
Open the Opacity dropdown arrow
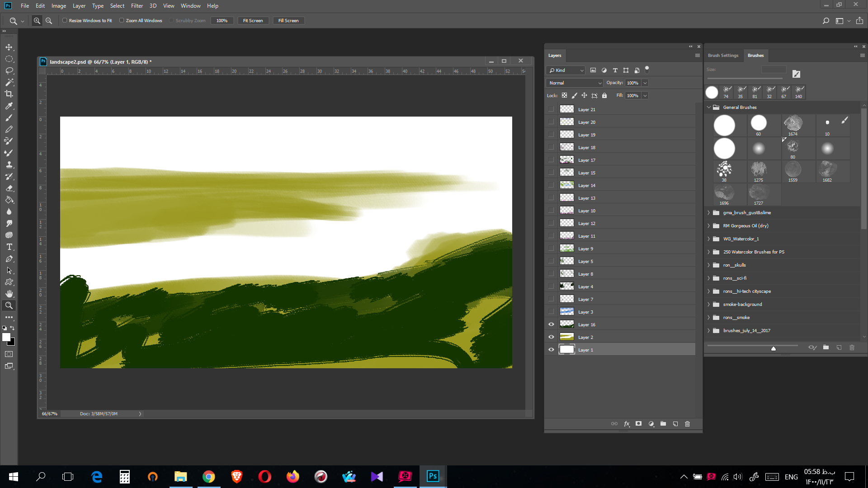pyautogui.click(x=645, y=83)
